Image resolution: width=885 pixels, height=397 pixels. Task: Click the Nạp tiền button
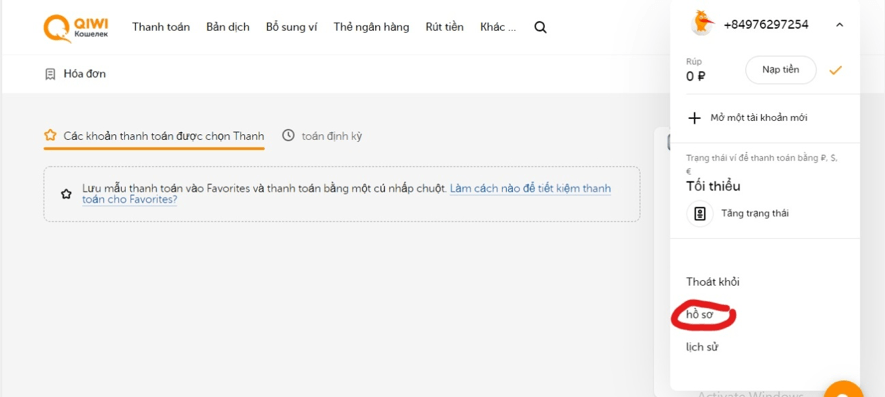pyautogui.click(x=781, y=70)
